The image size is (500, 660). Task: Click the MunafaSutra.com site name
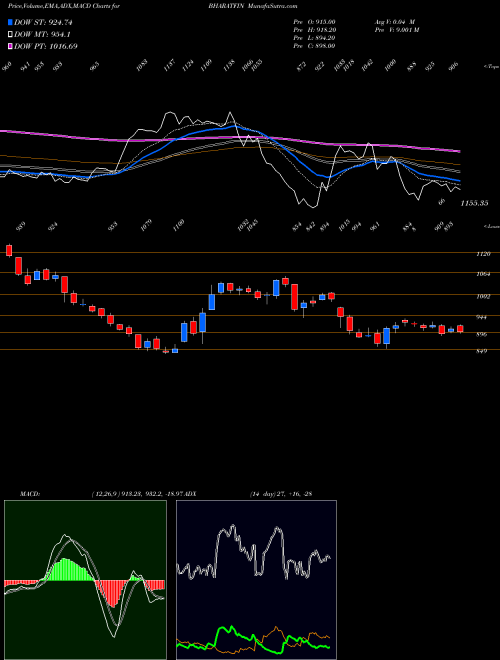click(273, 6)
